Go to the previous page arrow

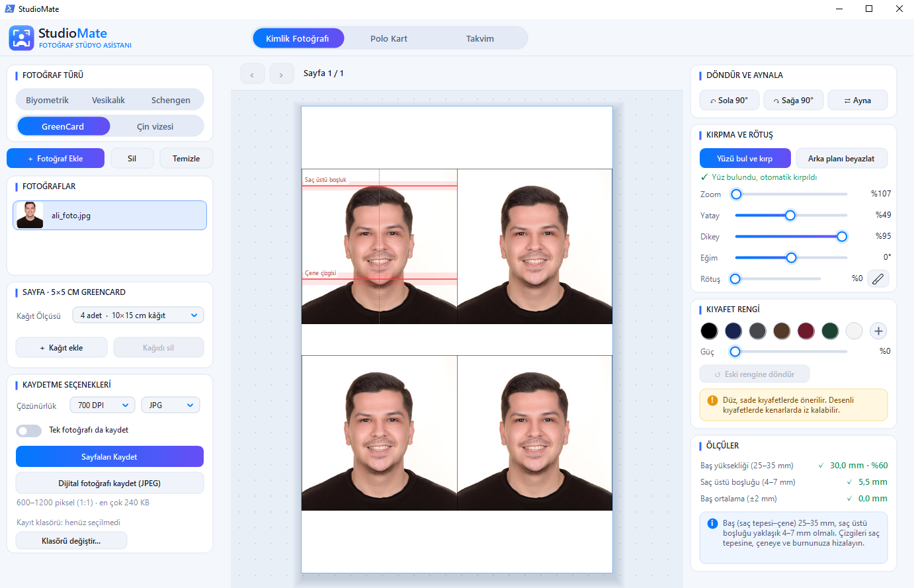tap(252, 74)
